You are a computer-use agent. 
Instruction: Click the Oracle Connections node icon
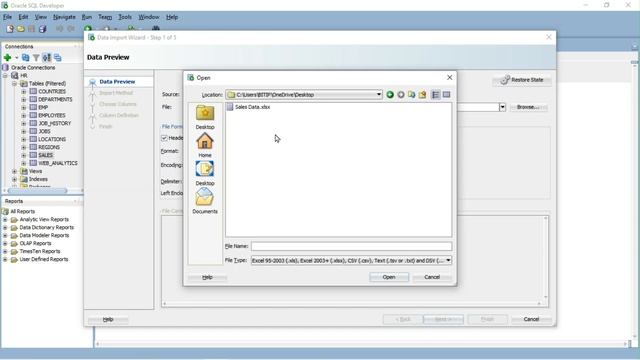pyautogui.click(x=5, y=67)
